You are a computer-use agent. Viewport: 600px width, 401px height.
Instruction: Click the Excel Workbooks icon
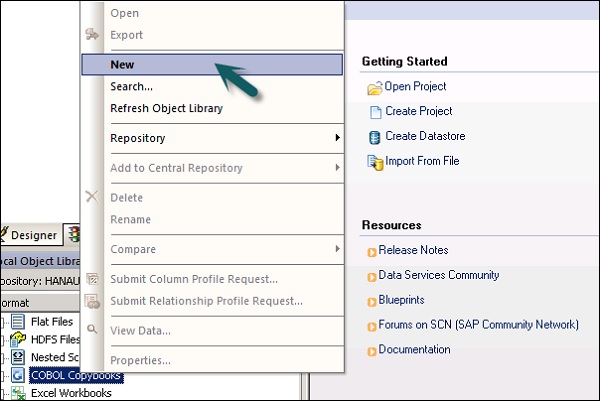[18, 393]
